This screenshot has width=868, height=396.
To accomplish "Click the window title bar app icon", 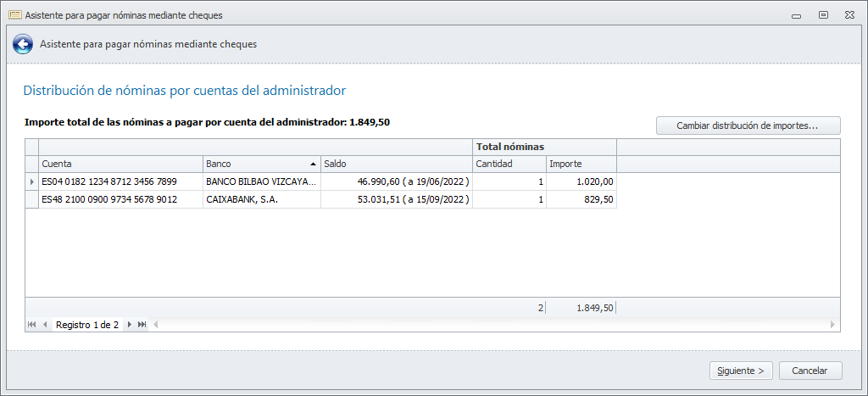I will click(x=14, y=15).
